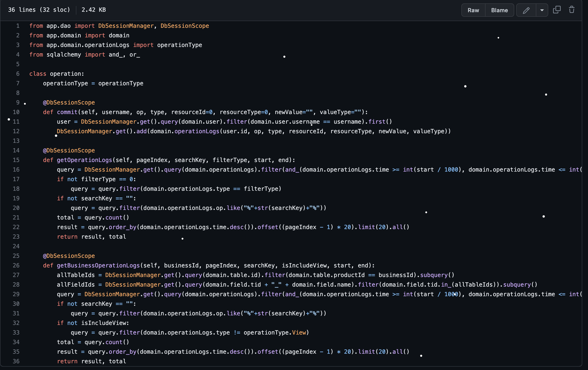Click 'class operation:' on line 6
This screenshot has width=588, height=370.
57,74
